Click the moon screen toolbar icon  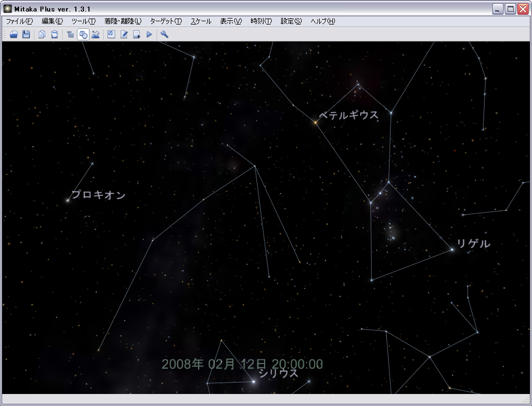[x=111, y=34]
